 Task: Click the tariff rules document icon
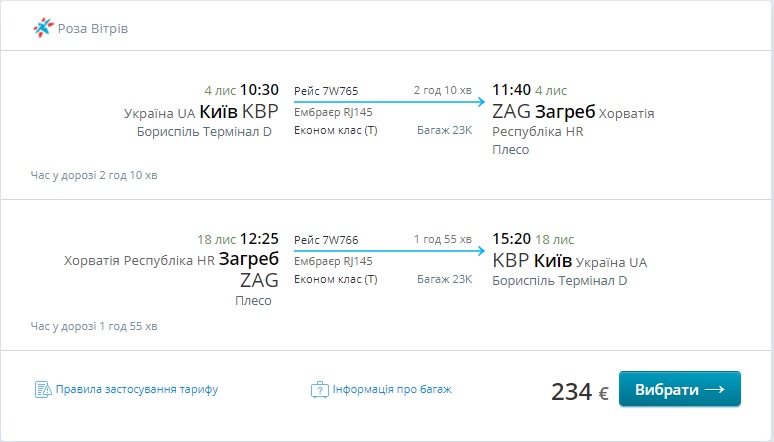click(42, 389)
